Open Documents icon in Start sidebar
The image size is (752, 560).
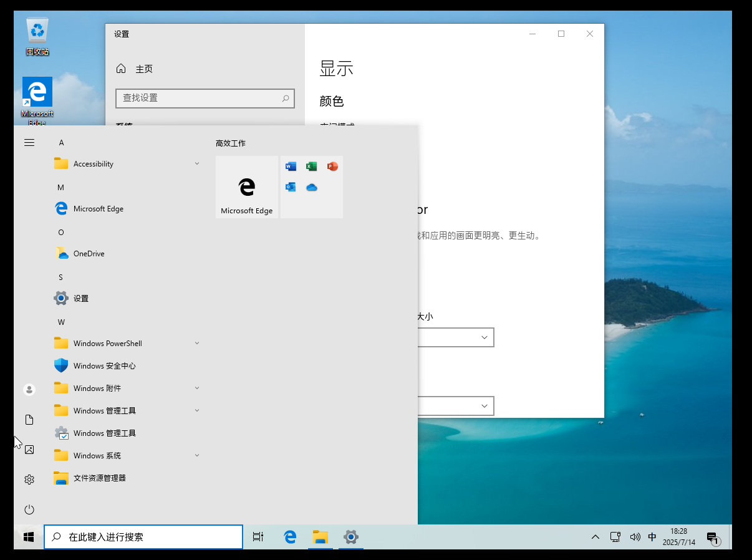point(29,420)
